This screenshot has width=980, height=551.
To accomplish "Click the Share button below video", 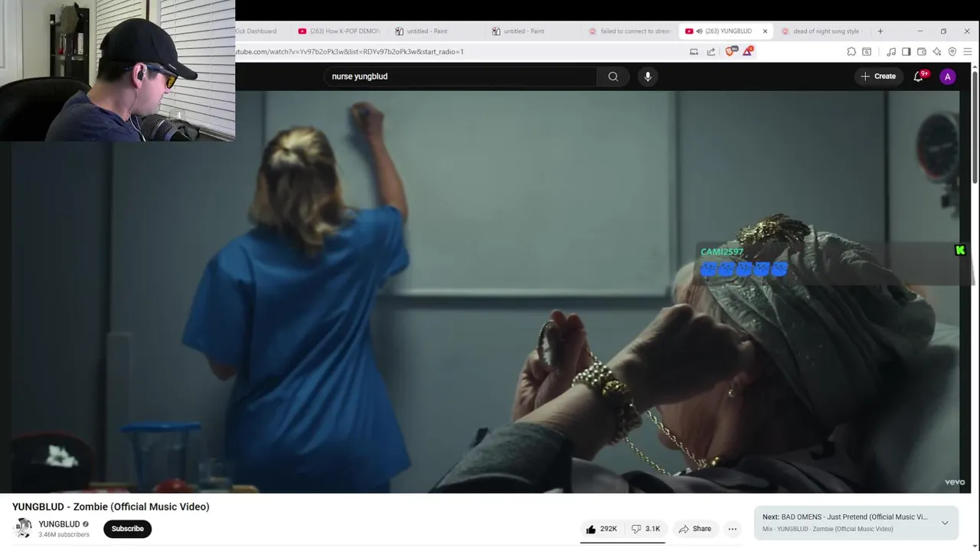I will point(694,529).
